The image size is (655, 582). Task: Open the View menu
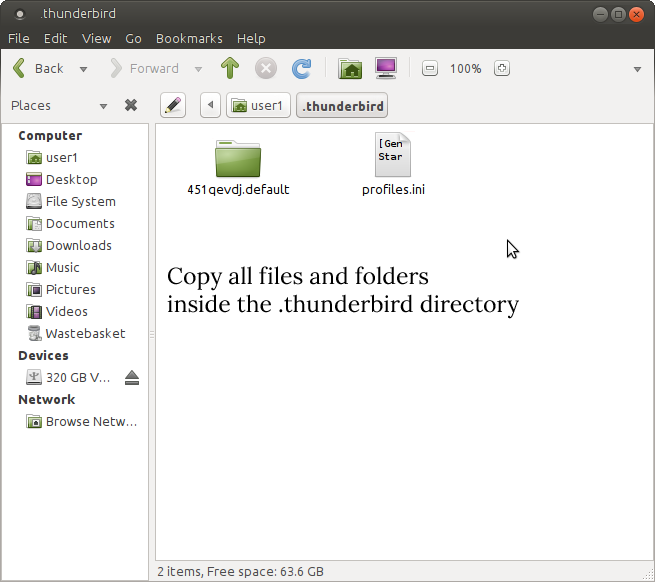pos(96,38)
